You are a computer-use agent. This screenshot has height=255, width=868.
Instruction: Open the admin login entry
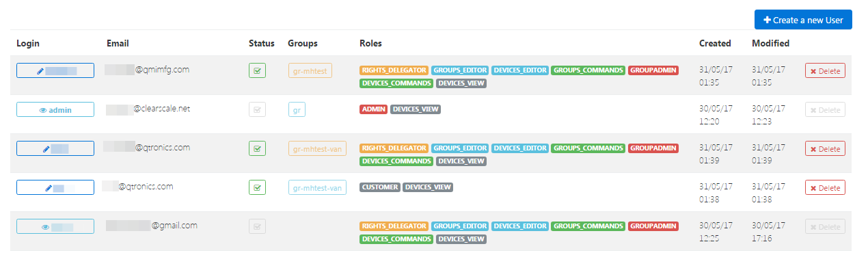pyautogui.click(x=55, y=109)
